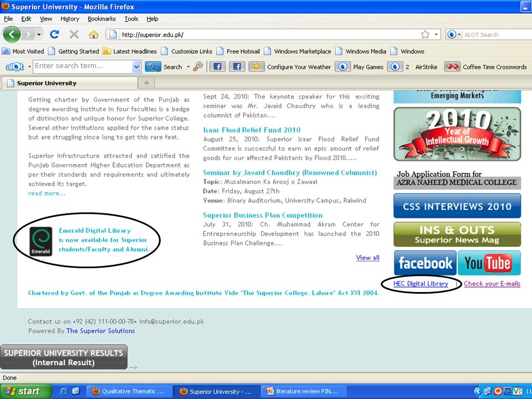This screenshot has height=399, width=532.
Task: Open The Superior Solutions link
Action: 100,331
